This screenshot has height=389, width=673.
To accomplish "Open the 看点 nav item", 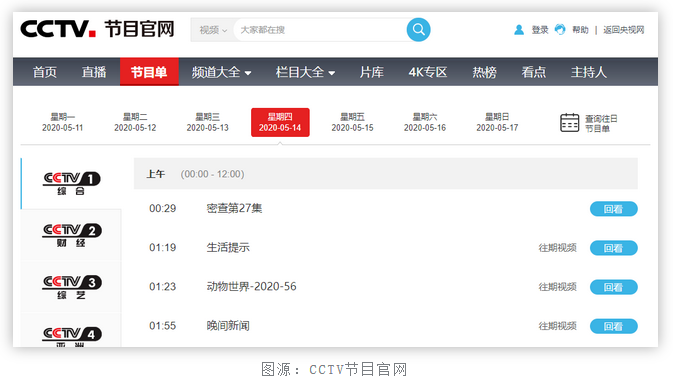I will click(x=534, y=72).
